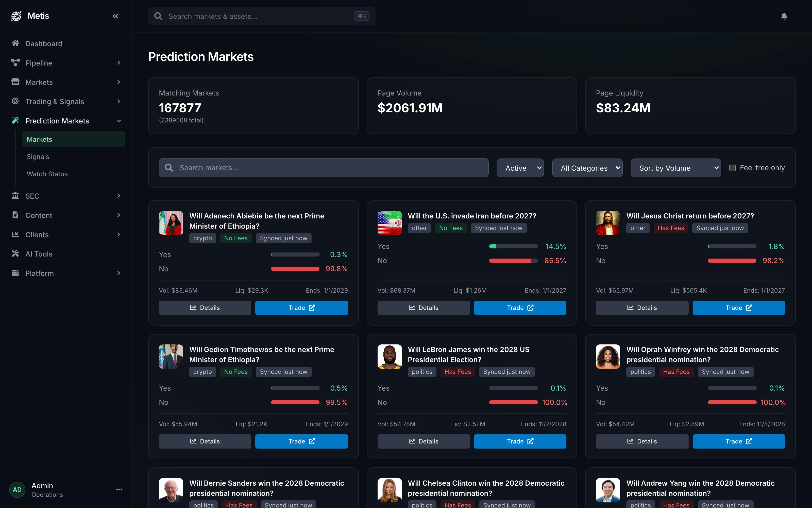This screenshot has height=508, width=812.
Task: Focus the Search markets & assets field
Action: (x=262, y=16)
